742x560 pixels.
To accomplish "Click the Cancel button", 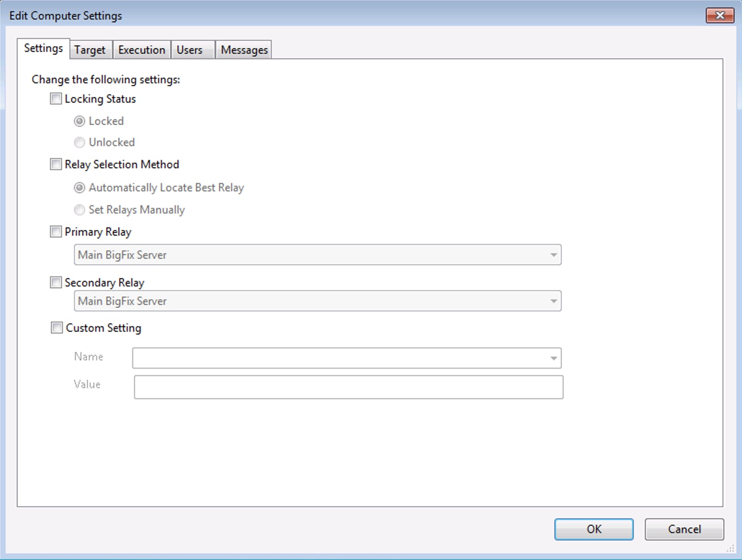I will (684, 530).
